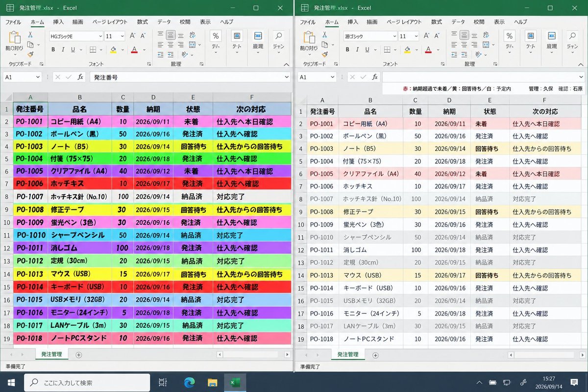588x392 pixels.
Task: Open 表示 tab in left Excel window
Action: tap(205, 22)
